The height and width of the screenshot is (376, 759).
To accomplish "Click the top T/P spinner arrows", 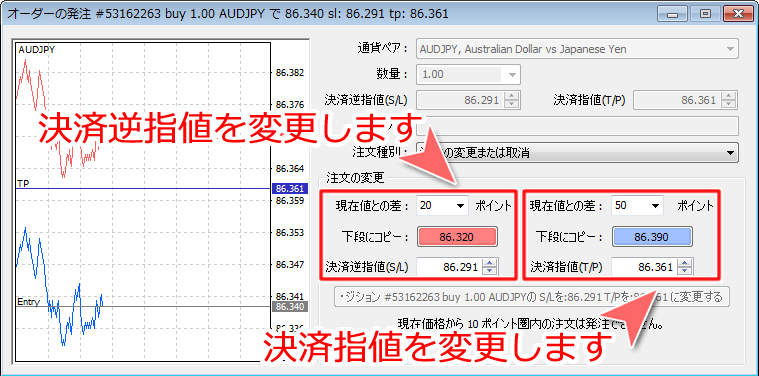I will 729,100.
